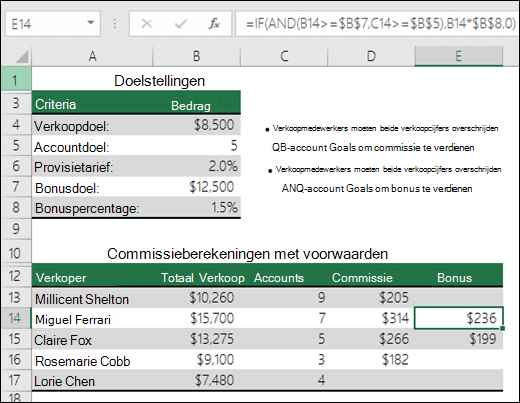Screen dimensions: 520x403
Task: Select row 8 header
Action: click(x=16, y=208)
